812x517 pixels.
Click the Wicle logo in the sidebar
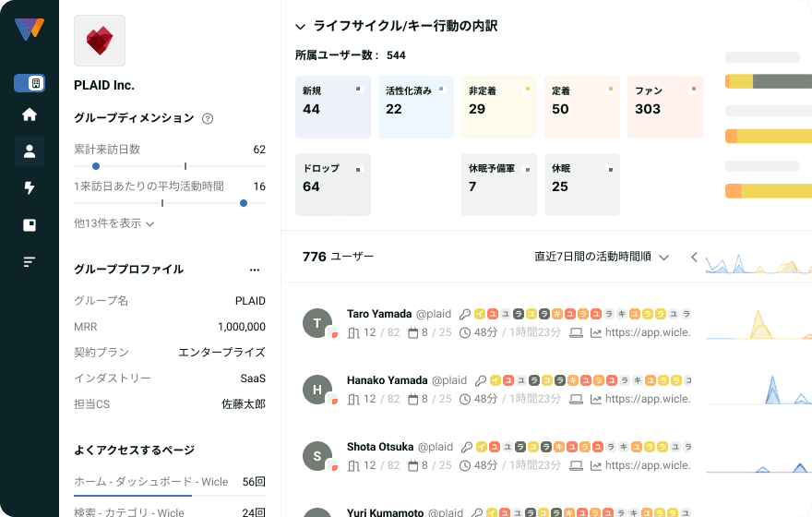click(30, 29)
